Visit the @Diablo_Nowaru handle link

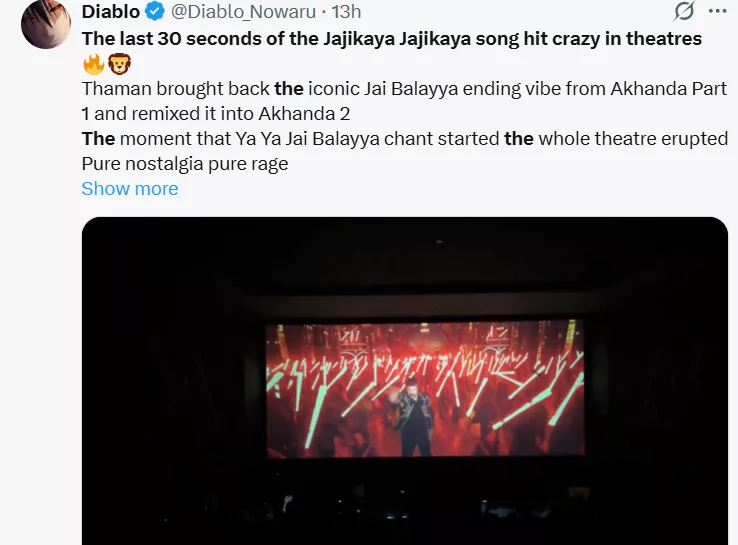tap(243, 11)
